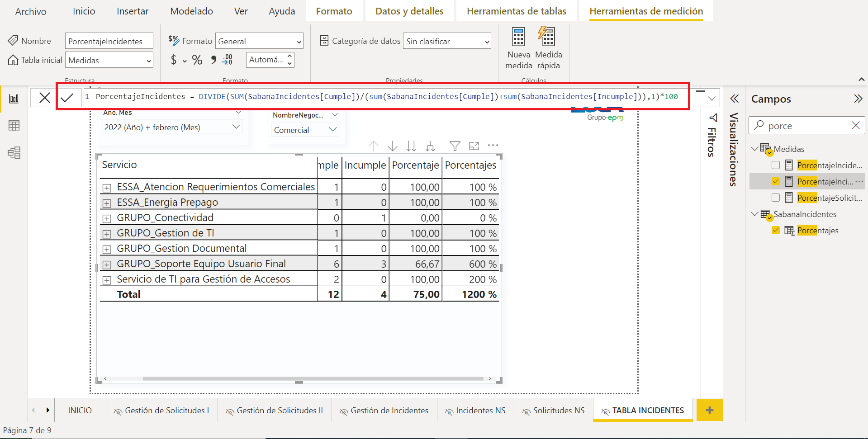This screenshot has height=439, width=868.
Task: Open the data table view icon
Action: [x=14, y=126]
